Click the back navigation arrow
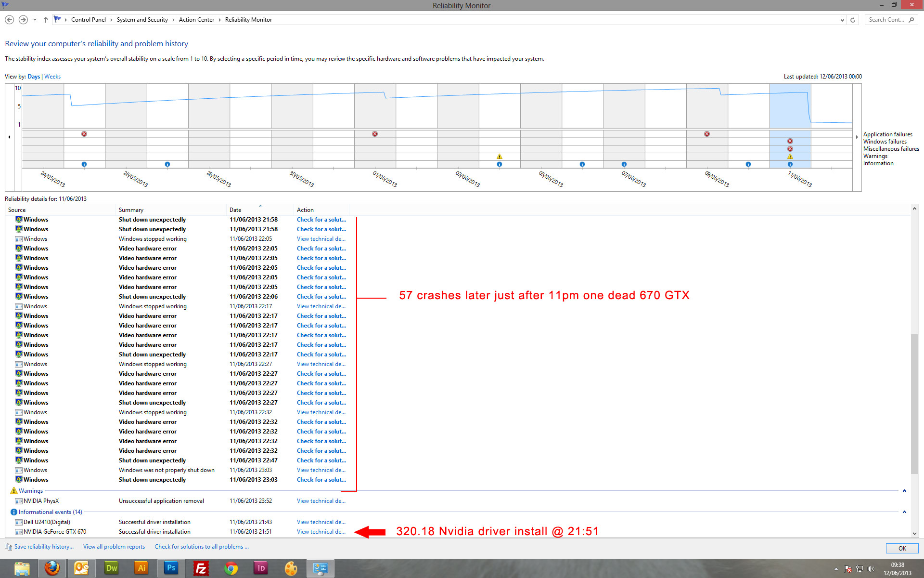Screen dimensions: 924x578 pyautogui.click(x=9, y=20)
